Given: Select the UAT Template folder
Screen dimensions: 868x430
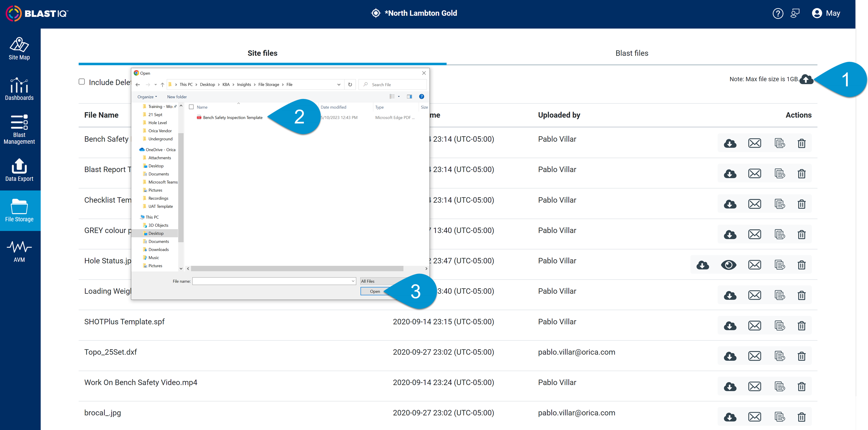Looking at the screenshot, I should pyautogui.click(x=158, y=206).
